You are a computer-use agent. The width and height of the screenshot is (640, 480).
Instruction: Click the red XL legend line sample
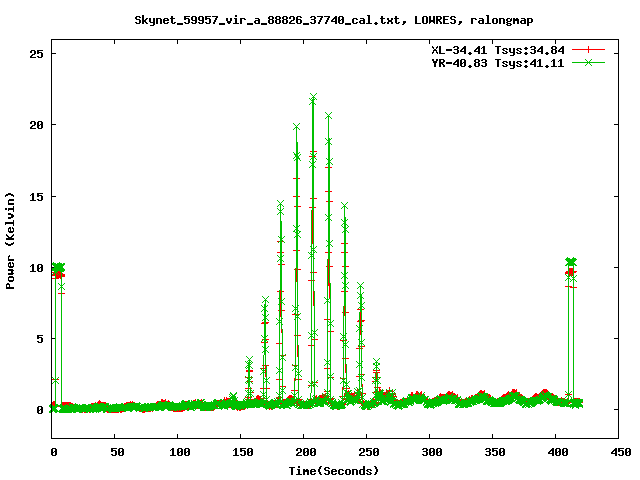588,50
